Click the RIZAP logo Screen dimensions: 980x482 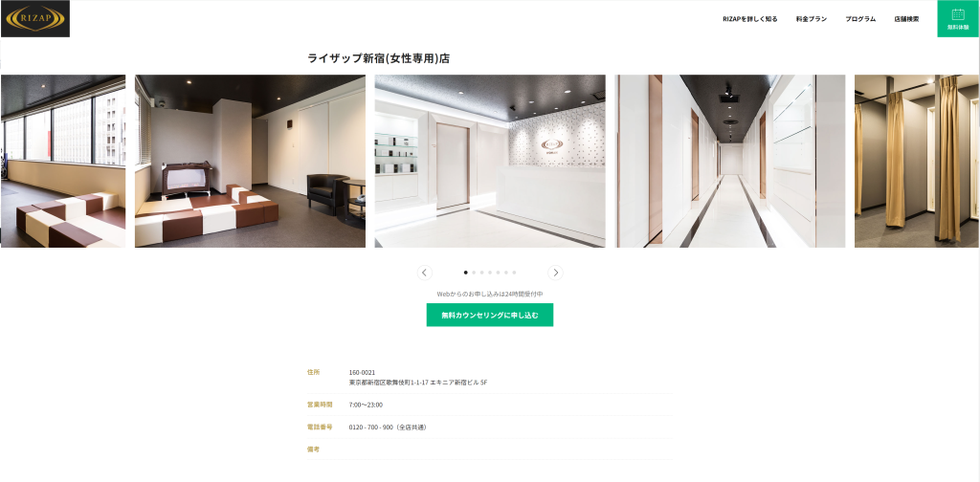click(x=35, y=19)
